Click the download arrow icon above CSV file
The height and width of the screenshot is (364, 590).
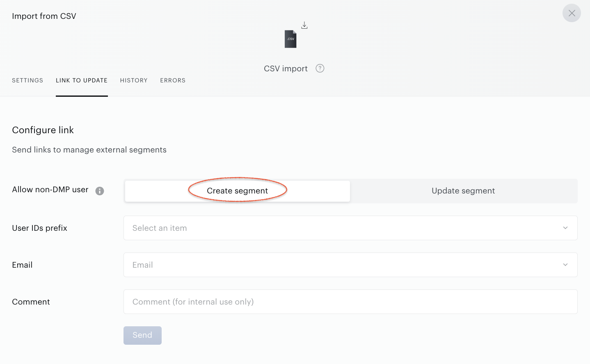pos(304,25)
